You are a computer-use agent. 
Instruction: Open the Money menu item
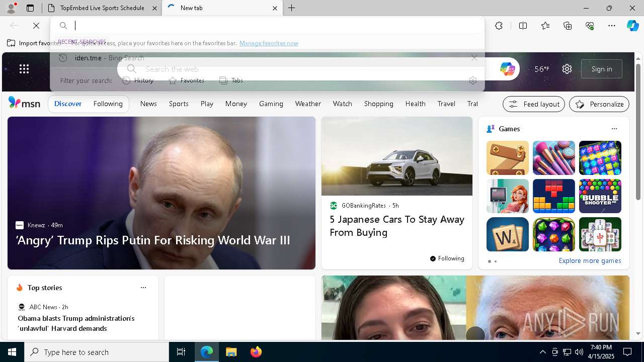pyautogui.click(x=236, y=104)
